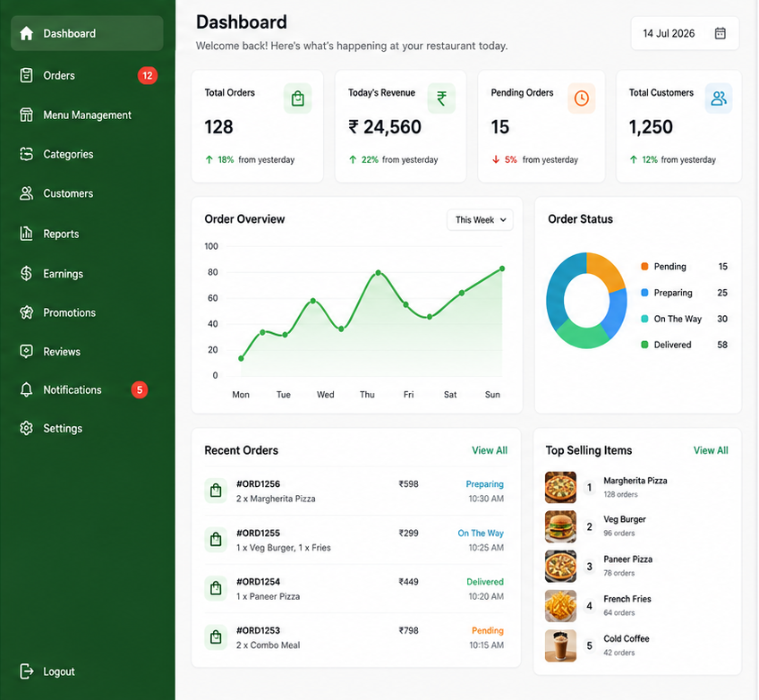Open the This Week dropdown
Image resolution: width=759 pixels, height=700 pixels.
coord(480,220)
